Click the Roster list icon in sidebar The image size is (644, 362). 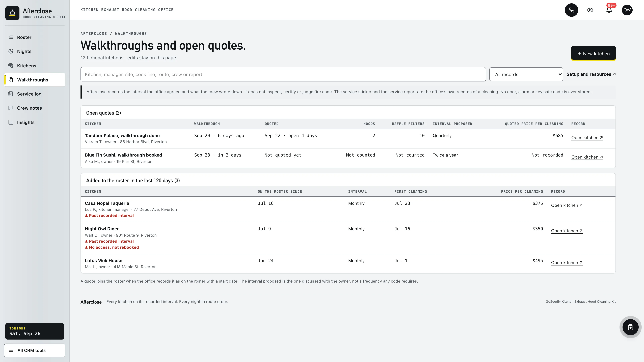click(x=11, y=37)
